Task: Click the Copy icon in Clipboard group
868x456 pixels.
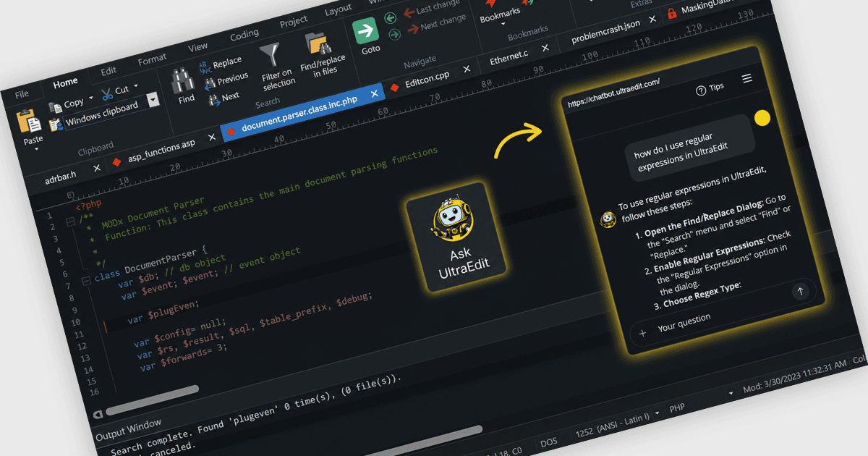Action: tap(55, 107)
